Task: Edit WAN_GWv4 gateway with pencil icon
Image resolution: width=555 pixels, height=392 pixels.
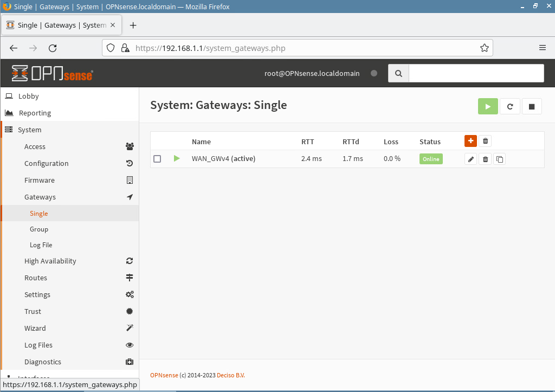Action: (x=471, y=159)
